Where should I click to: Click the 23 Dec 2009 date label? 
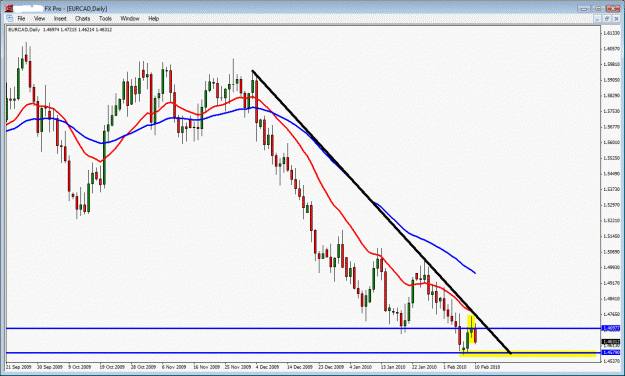pos(331,366)
